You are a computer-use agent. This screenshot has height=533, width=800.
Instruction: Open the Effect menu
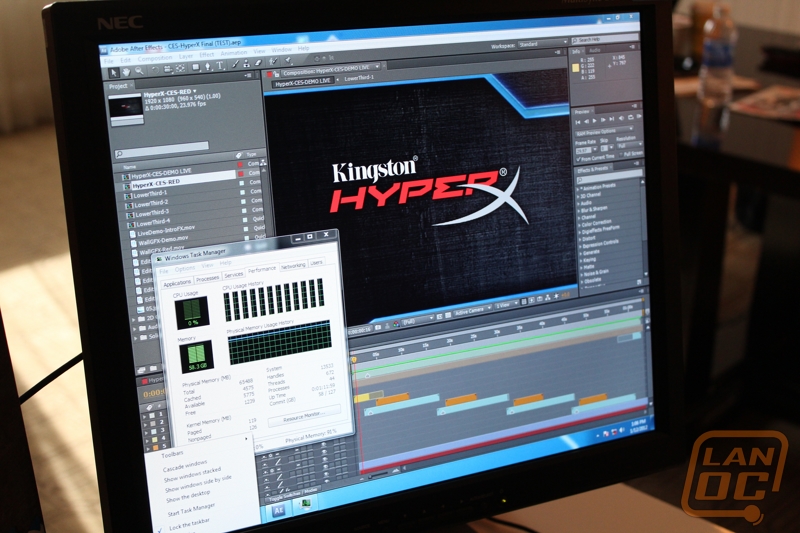207,55
